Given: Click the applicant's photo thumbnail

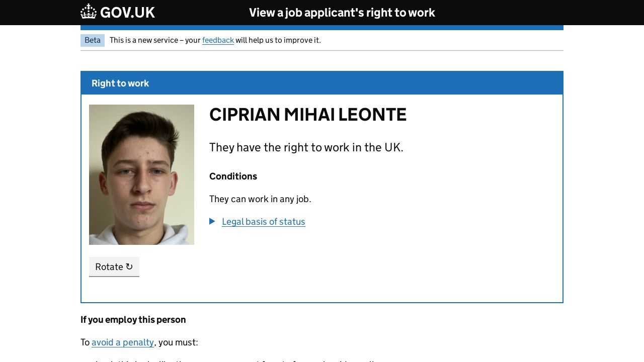Looking at the screenshot, I should (141, 174).
